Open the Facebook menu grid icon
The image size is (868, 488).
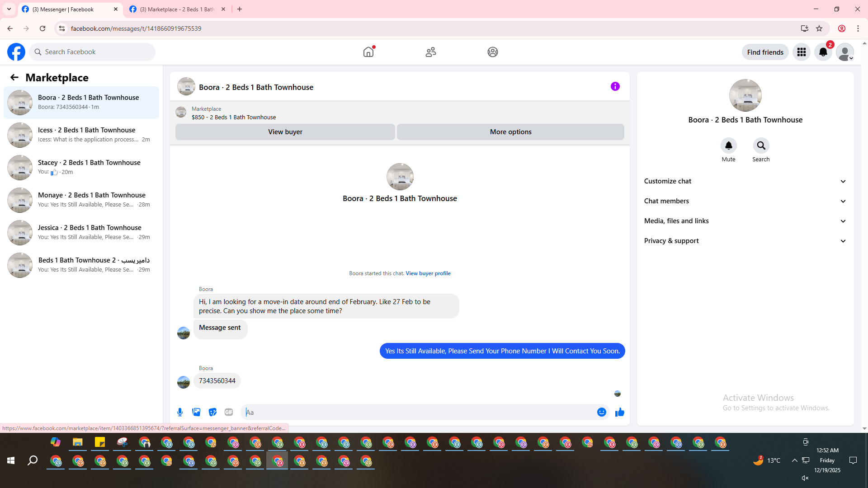(x=801, y=52)
